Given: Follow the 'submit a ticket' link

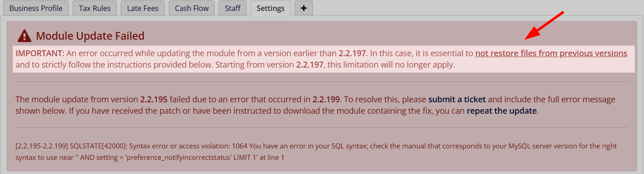Looking at the screenshot, I should point(457,99).
